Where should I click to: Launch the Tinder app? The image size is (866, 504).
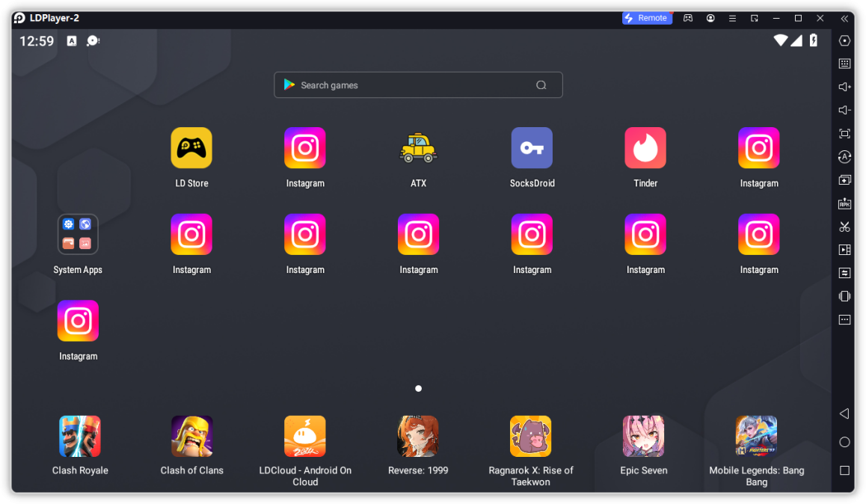645,148
